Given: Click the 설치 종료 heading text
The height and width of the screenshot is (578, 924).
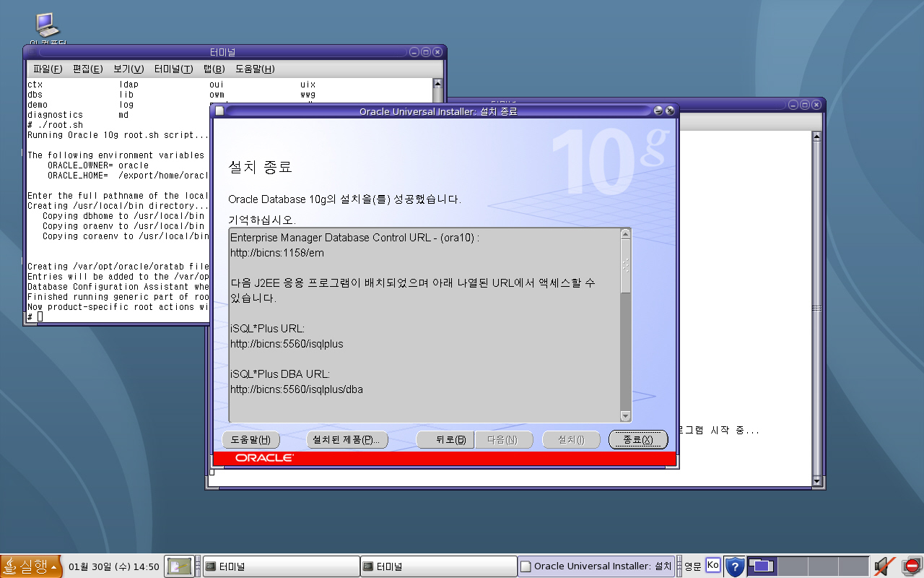Looking at the screenshot, I should pyautogui.click(x=260, y=167).
